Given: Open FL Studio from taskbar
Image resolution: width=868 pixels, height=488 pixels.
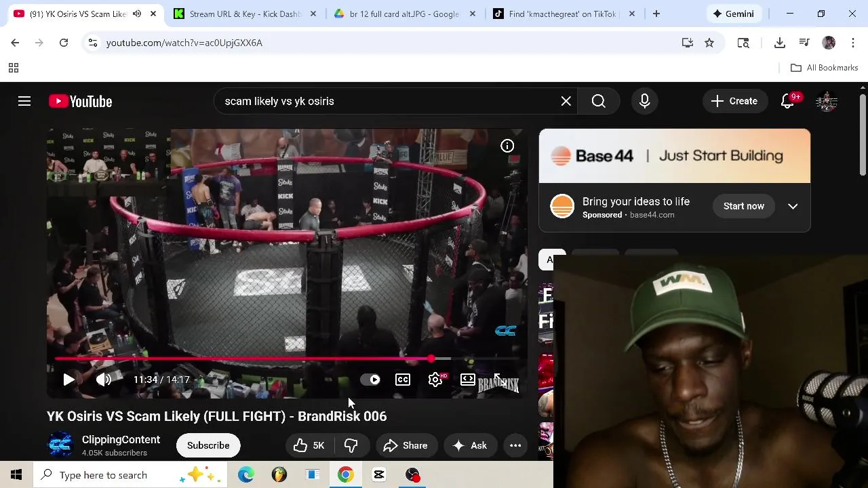Looking at the screenshot, I should click(x=279, y=475).
